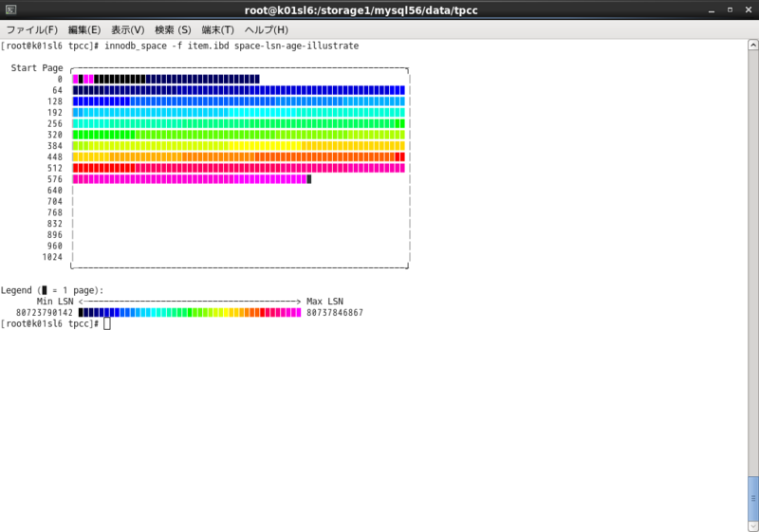Click the text 'space-lsn-age-illustrate'

(x=297, y=46)
